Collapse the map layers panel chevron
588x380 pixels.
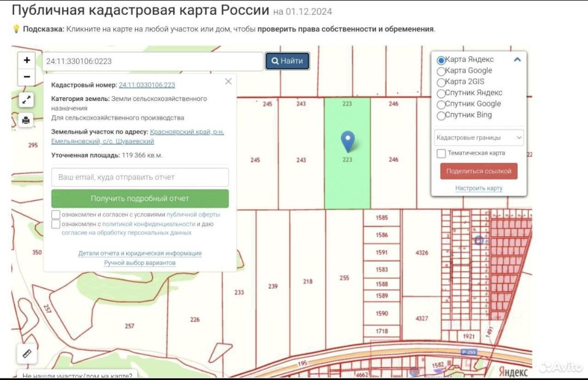click(x=517, y=59)
